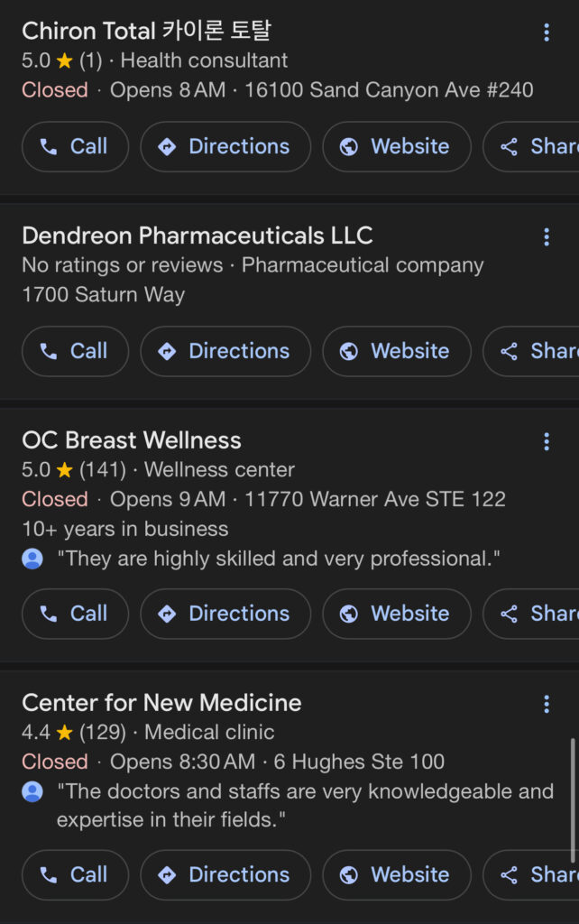Open Dendreon Pharmaceuticals LLC listing title

[197, 236]
